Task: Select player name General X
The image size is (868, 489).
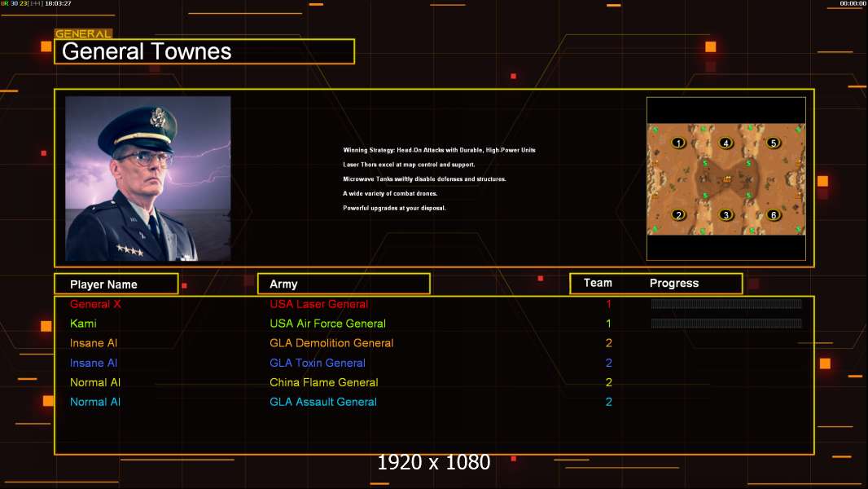Action: coord(95,304)
